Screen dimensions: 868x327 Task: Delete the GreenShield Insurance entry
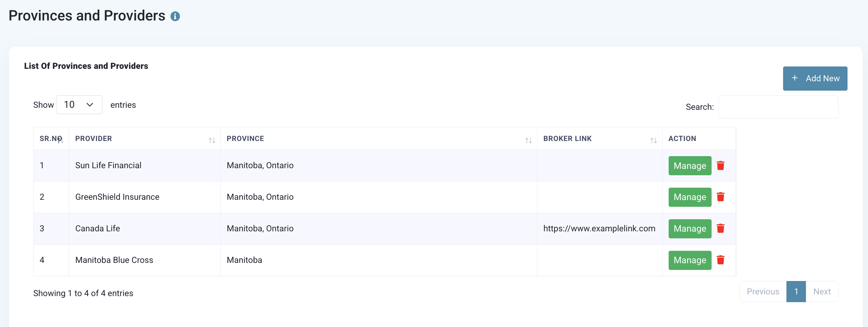(720, 197)
